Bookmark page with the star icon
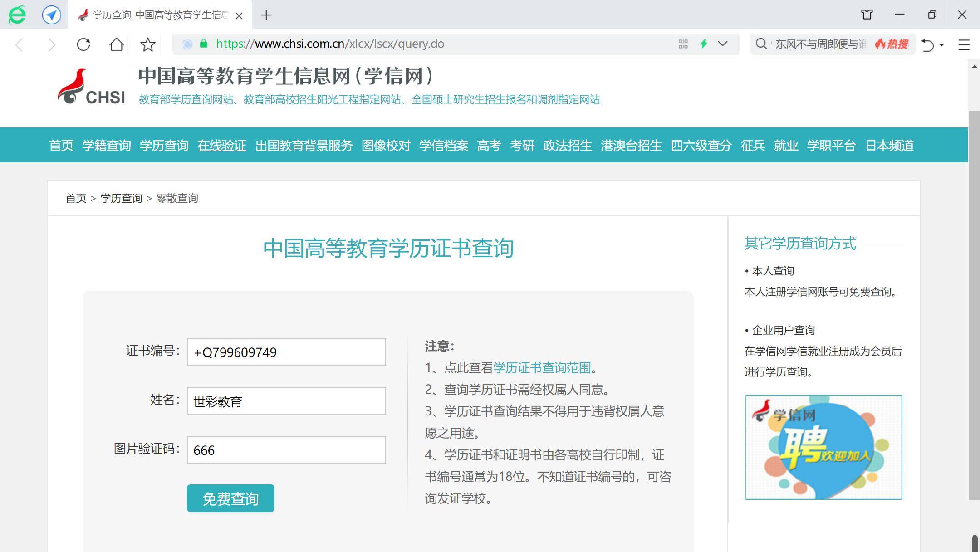980x552 pixels. (148, 44)
